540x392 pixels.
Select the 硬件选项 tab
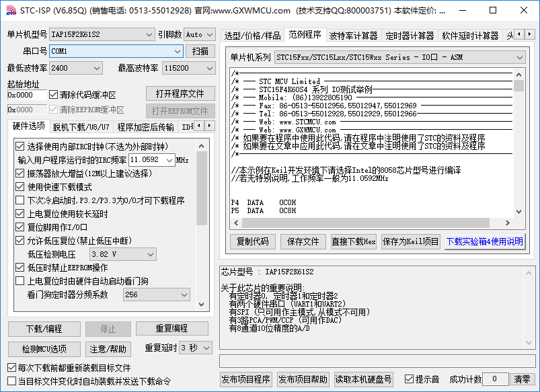[x=29, y=126]
